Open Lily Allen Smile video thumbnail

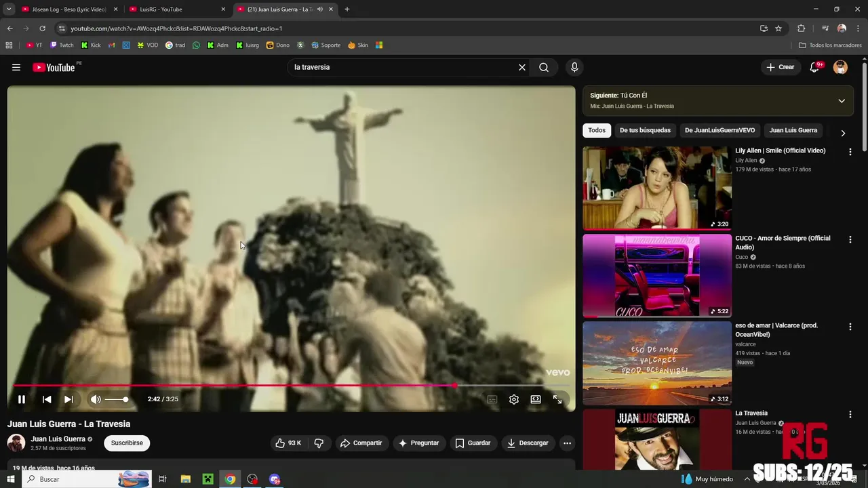657,188
